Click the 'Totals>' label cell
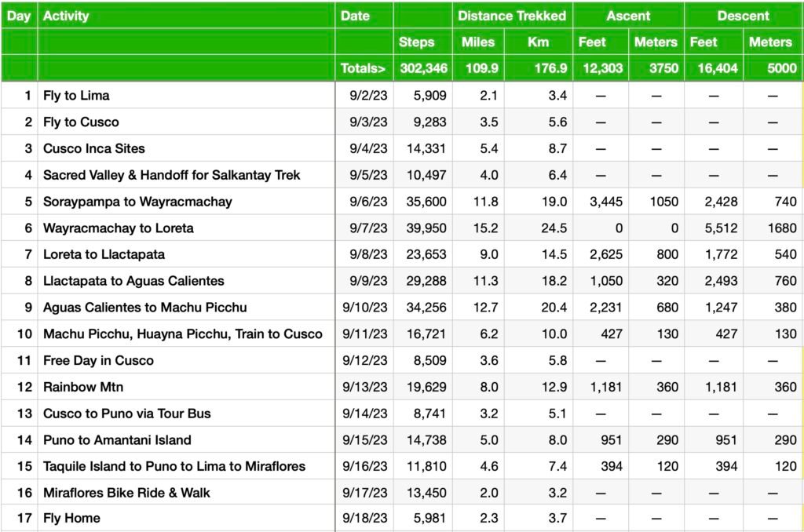 click(364, 68)
